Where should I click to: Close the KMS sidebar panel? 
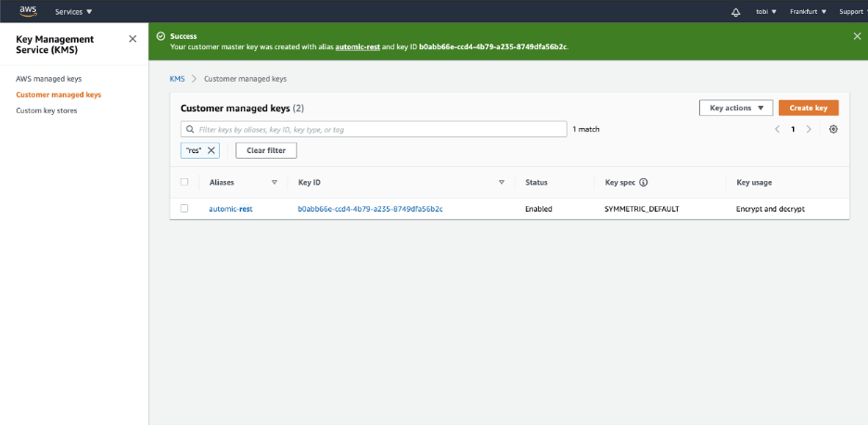pyautogui.click(x=133, y=39)
